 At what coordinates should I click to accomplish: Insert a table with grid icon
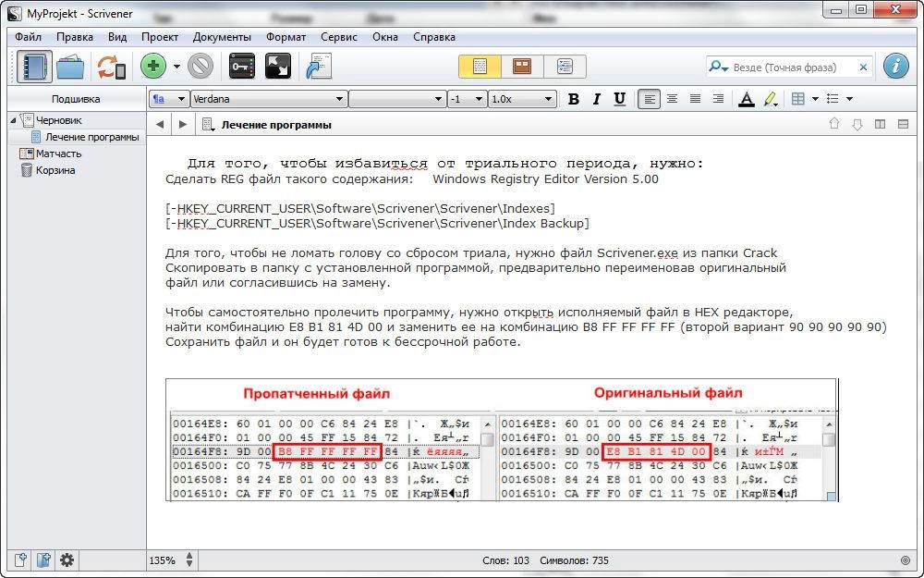[x=798, y=99]
